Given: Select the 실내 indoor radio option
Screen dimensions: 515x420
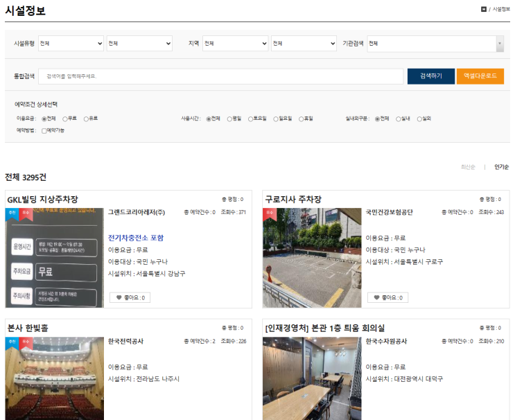Looking at the screenshot, I should tap(399, 119).
